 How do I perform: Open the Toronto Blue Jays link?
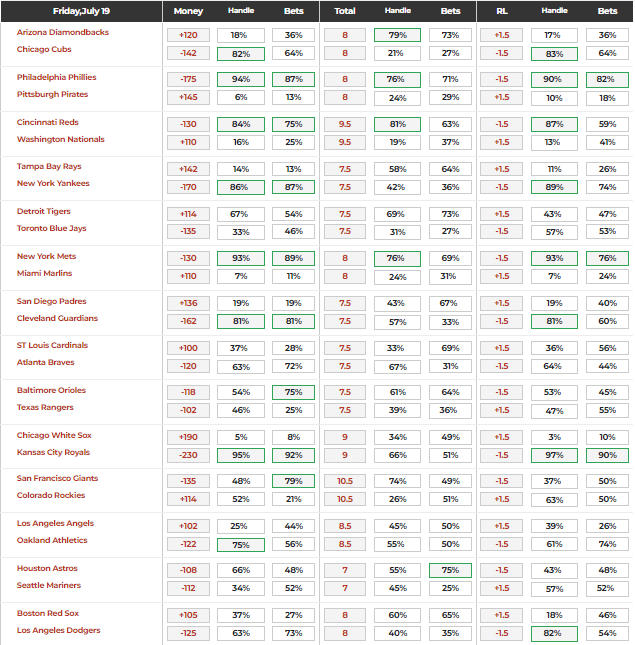[x=51, y=228]
